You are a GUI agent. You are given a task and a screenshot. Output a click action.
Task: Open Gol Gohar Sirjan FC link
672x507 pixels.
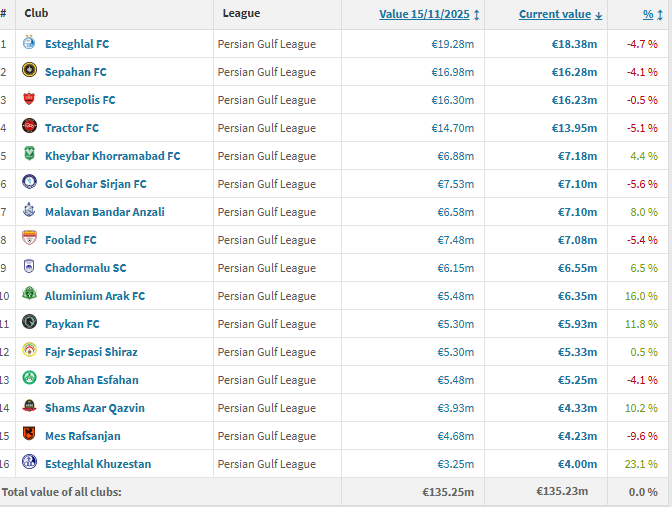pyautogui.click(x=95, y=184)
